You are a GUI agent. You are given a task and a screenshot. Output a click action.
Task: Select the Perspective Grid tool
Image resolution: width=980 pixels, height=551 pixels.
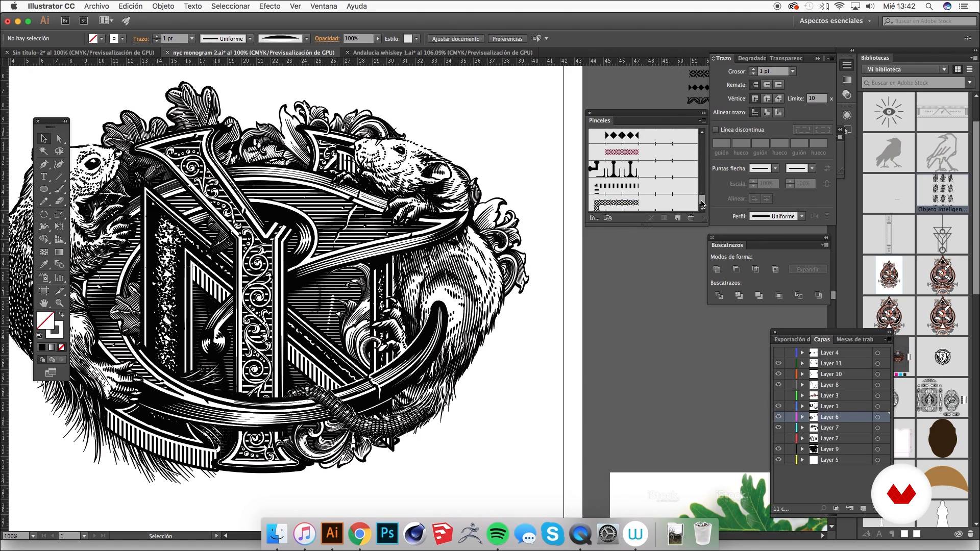59,239
